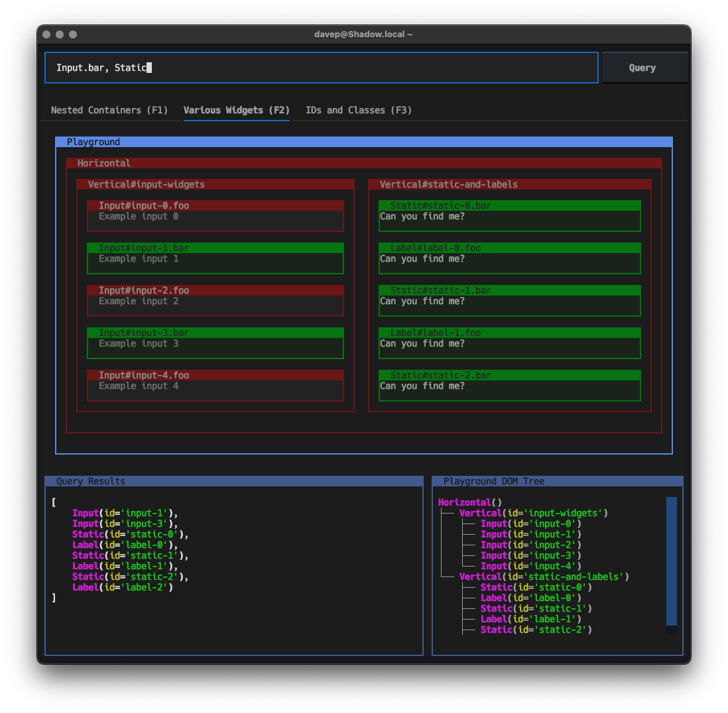This screenshot has height=713, width=728.
Task: Click the Query button
Action: click(642, 68)
